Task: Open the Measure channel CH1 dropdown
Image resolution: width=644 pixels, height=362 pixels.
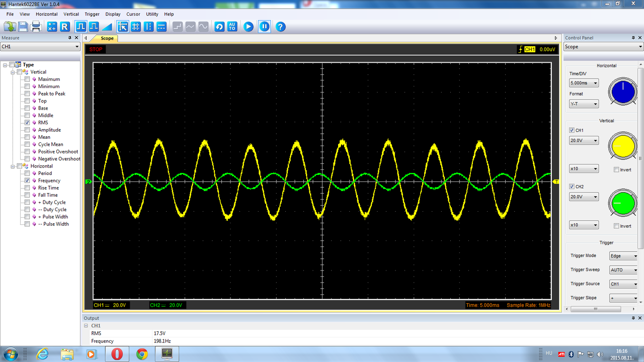Action: pyautogui.click(x=40, y=47)
